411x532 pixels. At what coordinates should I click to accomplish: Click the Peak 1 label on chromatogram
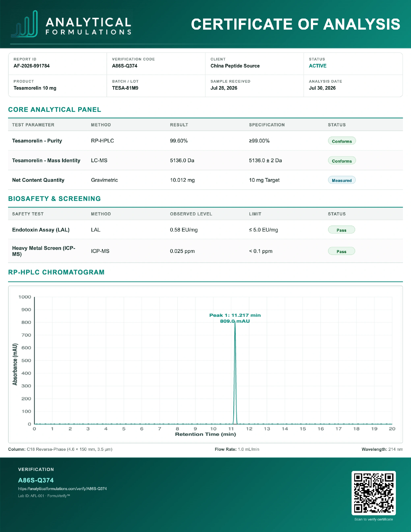[235, 318]
